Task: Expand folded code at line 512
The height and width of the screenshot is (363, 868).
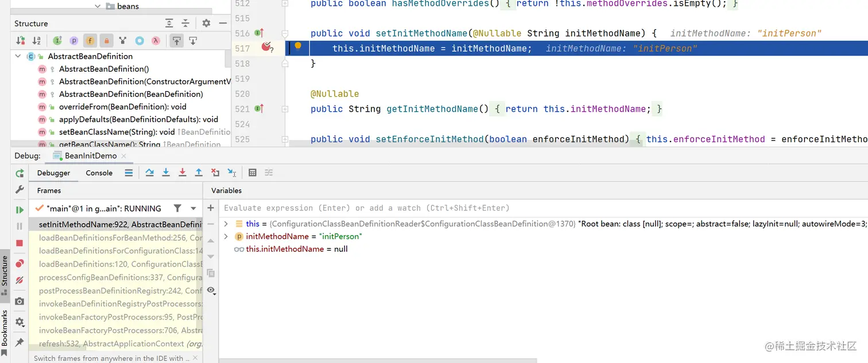Action: 285,3
